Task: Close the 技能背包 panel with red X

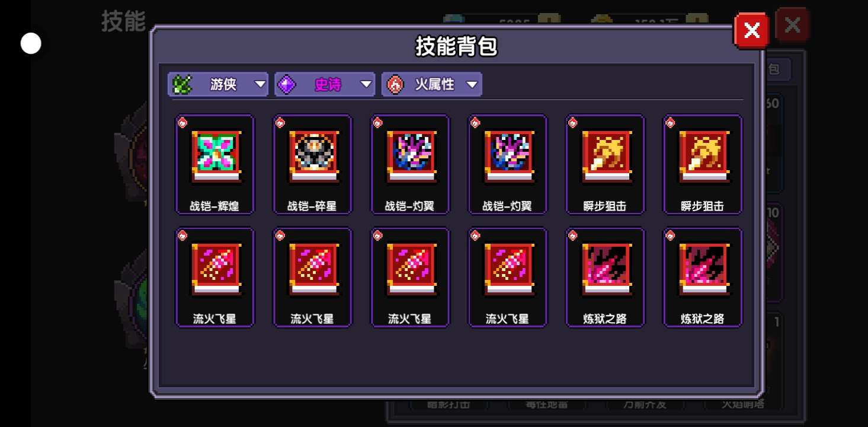Action: coord(752,30)
